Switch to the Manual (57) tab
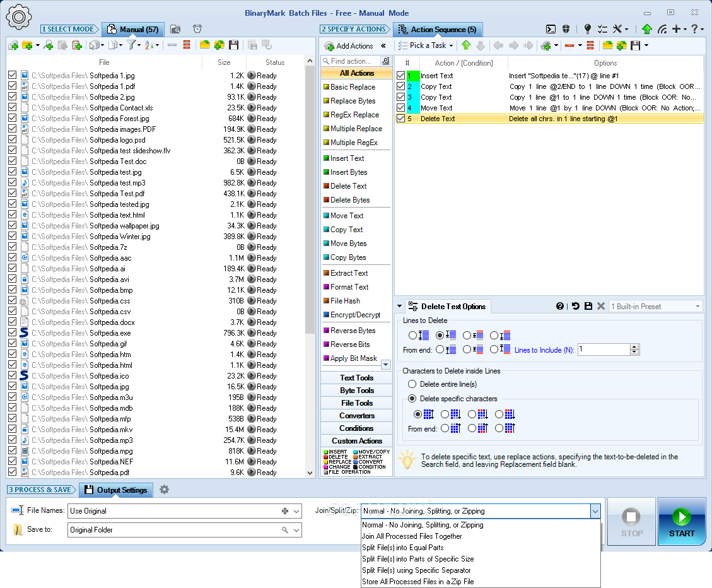712x588 pixels. [133, 30]
